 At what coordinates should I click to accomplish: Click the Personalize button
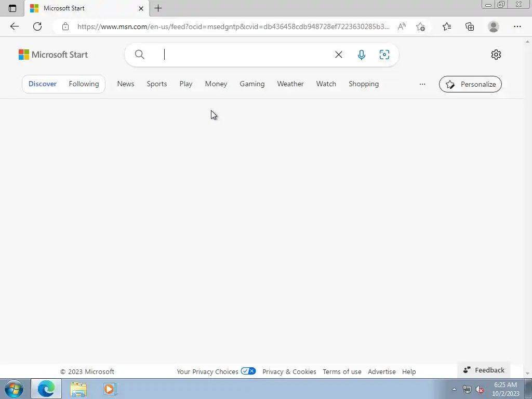(470, 84)
